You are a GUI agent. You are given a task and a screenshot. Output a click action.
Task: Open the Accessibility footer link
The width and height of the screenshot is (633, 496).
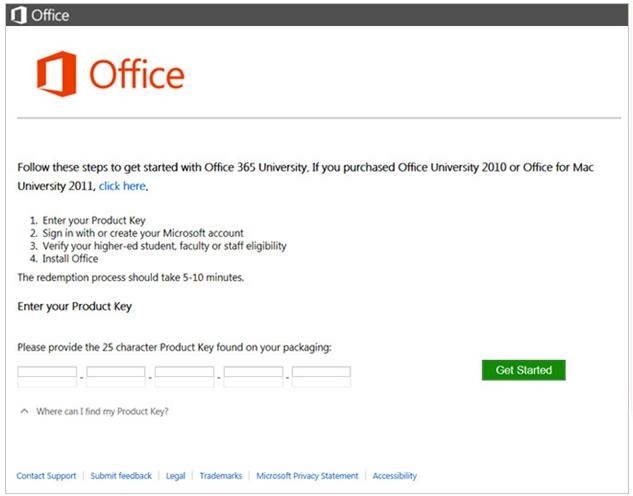pyautogui.click(x=394, y=476)
